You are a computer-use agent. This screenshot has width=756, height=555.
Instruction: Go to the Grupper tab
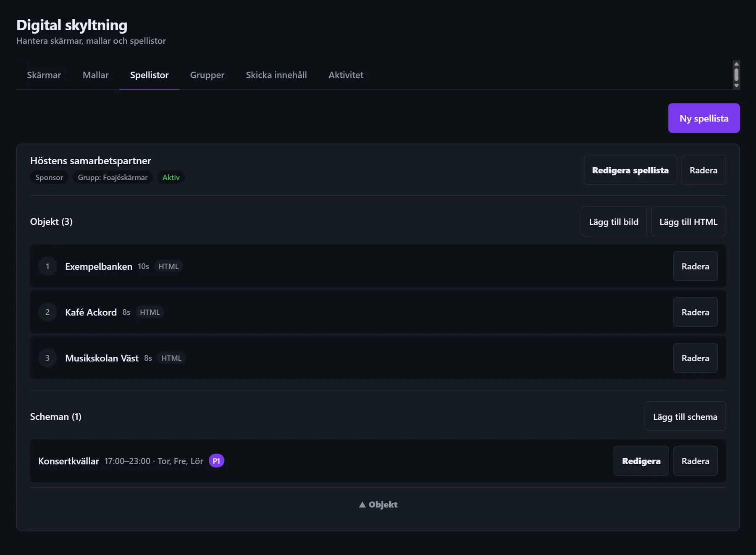(x=207, y=75)
